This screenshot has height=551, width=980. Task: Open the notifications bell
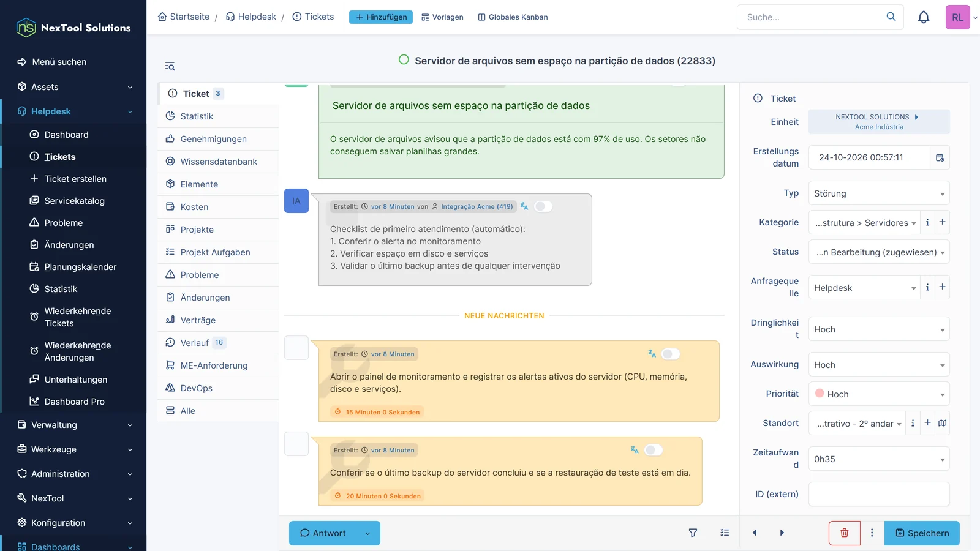(924, 17)
